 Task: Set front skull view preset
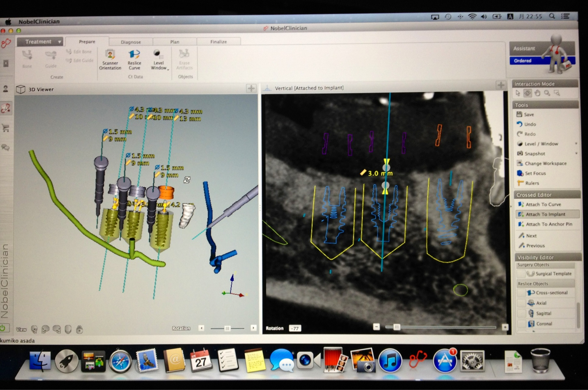click(34, 329)
